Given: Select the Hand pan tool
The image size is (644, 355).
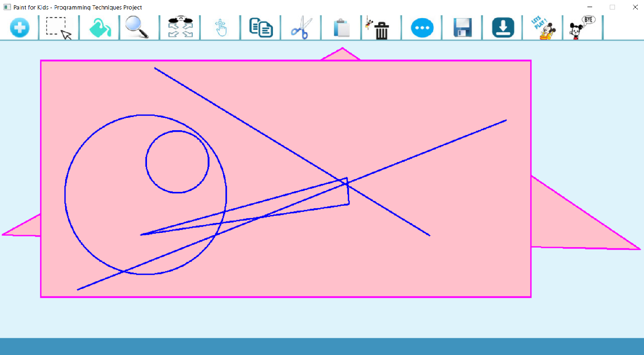Looking at the screenshot, I should (220, 28).
